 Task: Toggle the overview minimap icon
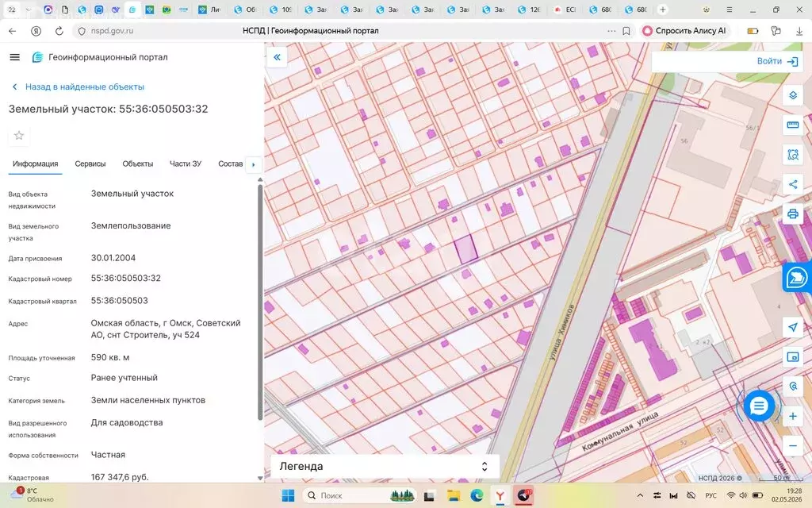pyautogui.click(x=793, y=356)
